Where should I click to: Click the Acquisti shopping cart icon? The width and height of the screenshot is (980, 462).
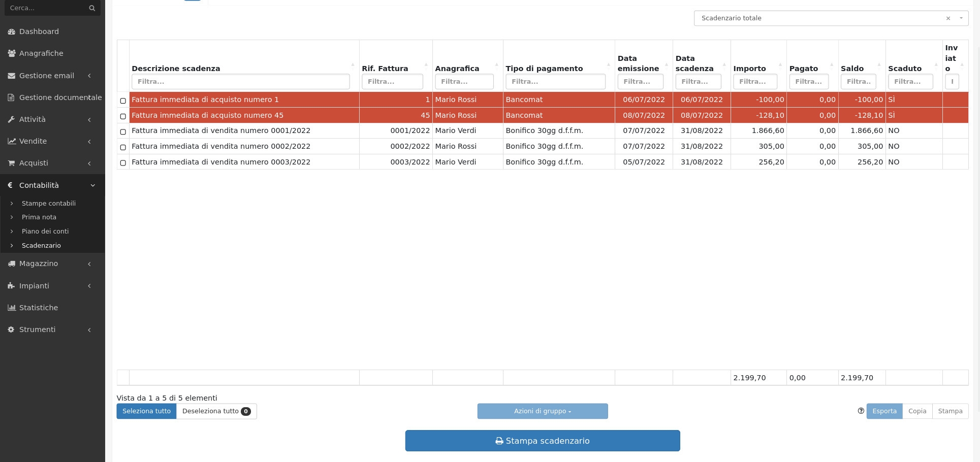coord(11,163)
